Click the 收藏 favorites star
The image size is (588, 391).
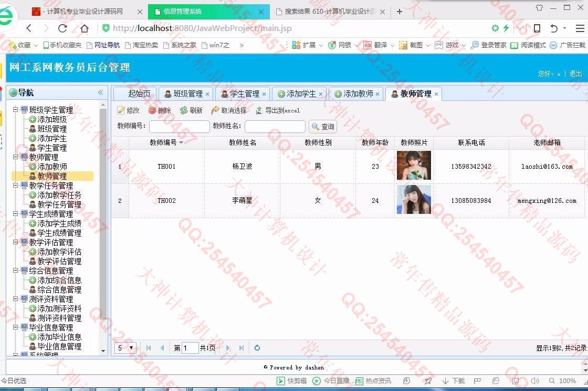(20, 45)
